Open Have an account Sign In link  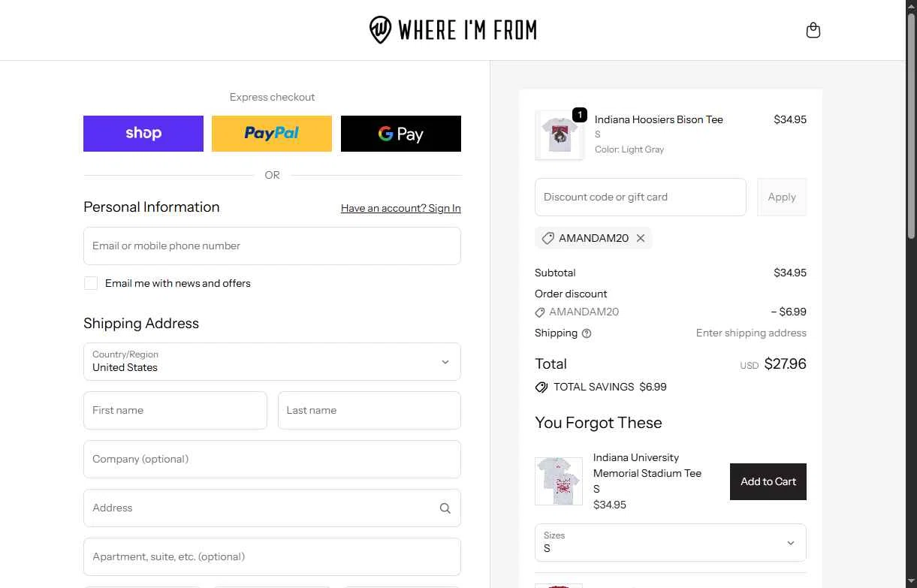click(x=401, y=208)
